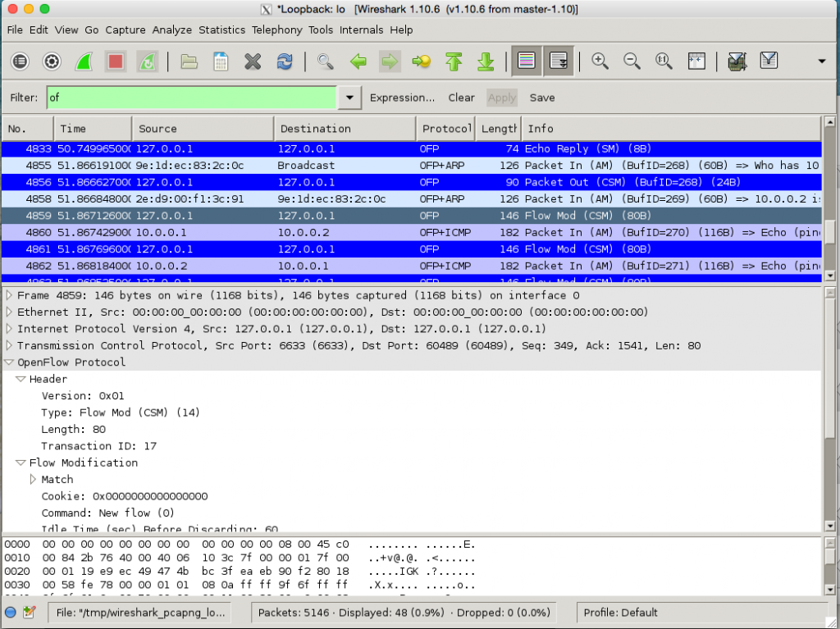
Task: Clear the current display filter
Action: pyautogui.click(x=461, y=97)
